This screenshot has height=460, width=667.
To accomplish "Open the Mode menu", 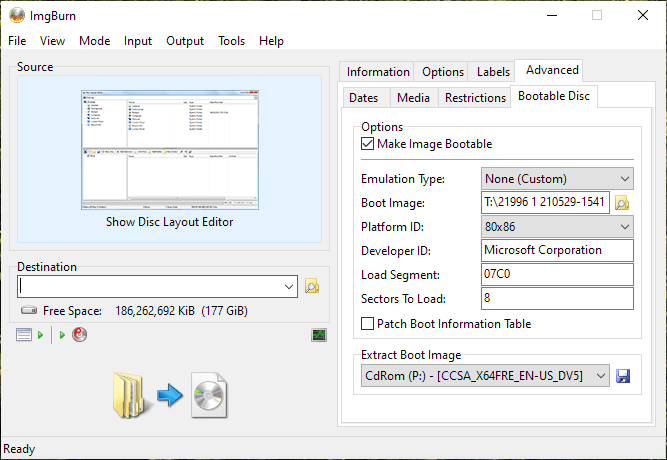I will click(95, 41).
